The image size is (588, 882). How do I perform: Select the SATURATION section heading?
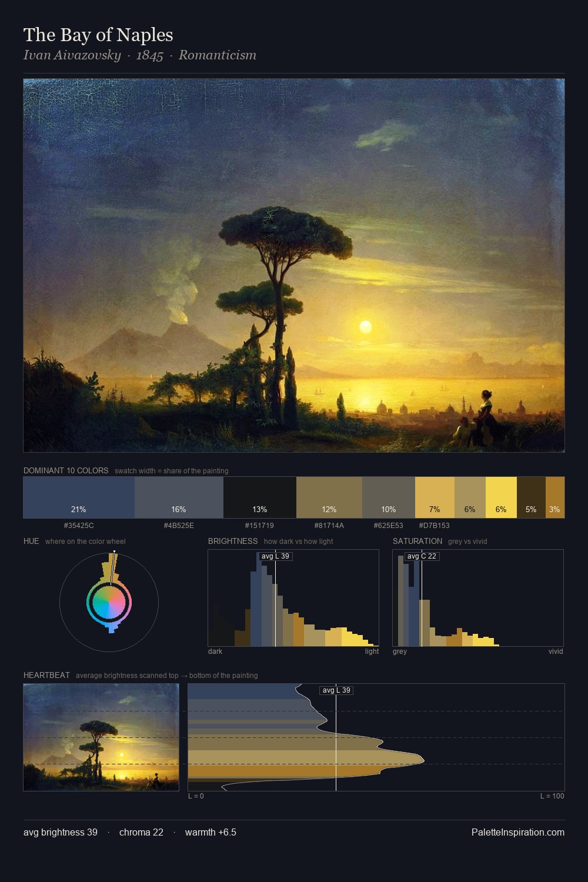click(x=417, y=541)
